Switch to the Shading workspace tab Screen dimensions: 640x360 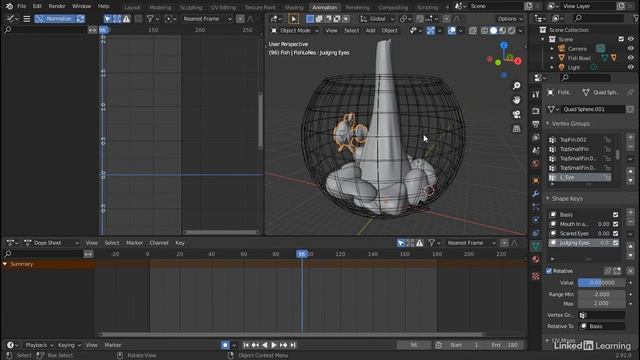tap(294, 7)
